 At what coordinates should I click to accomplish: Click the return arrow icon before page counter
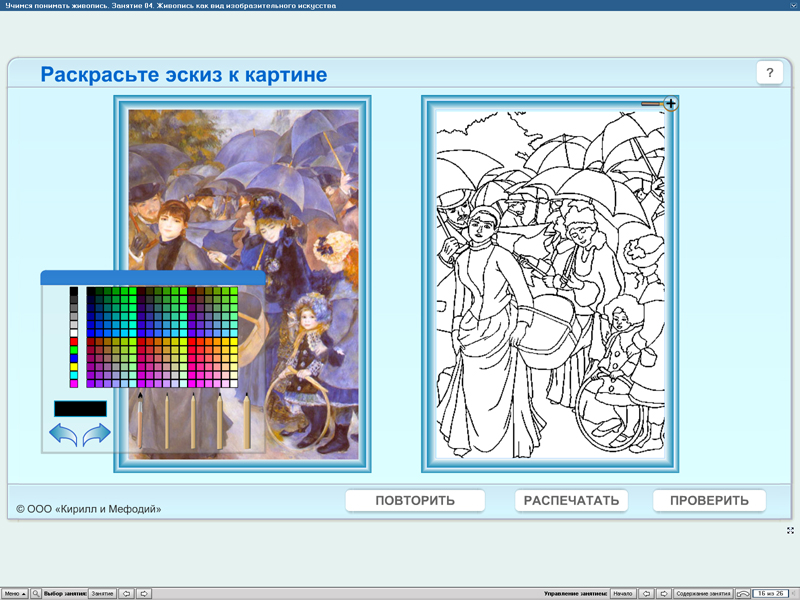(x=743, y=593)
